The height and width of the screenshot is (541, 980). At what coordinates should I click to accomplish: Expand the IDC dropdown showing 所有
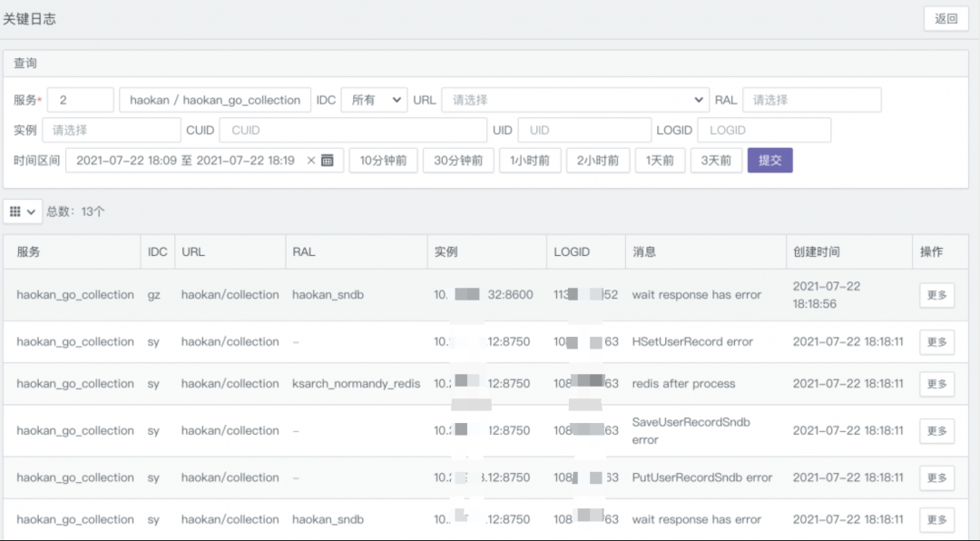[x=374, y=100]
